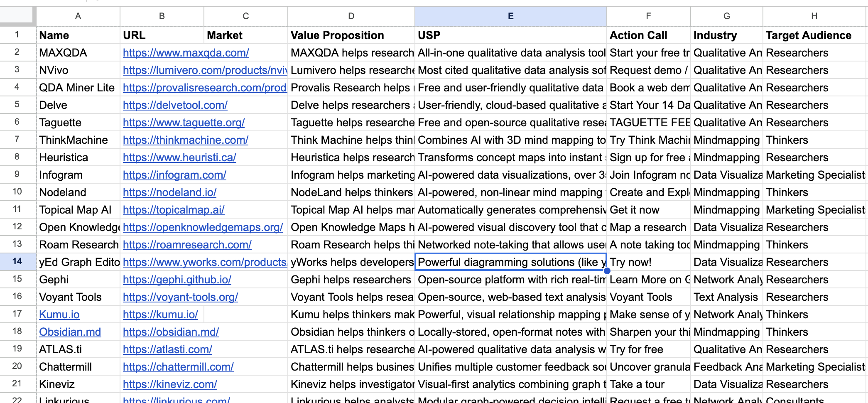The width and height of the screenshot is (868, 403).
Task: Open the https://kumu.io/ URL link
Action: (160, 315)
